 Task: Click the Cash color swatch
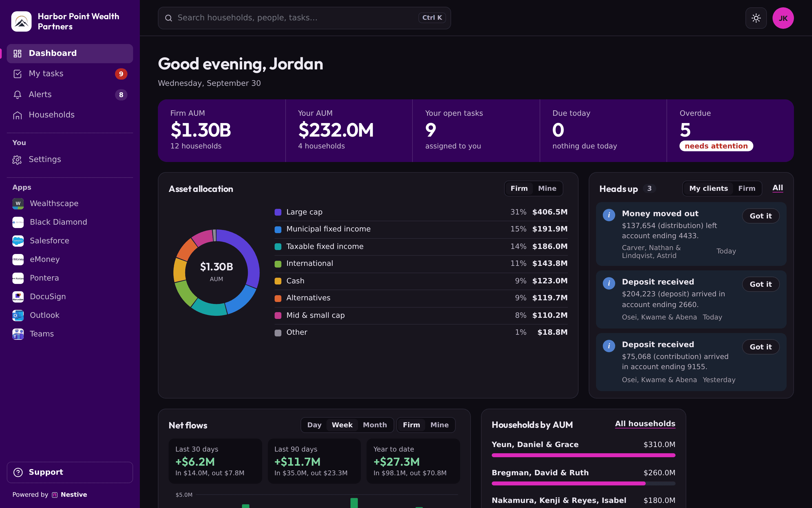278,281
